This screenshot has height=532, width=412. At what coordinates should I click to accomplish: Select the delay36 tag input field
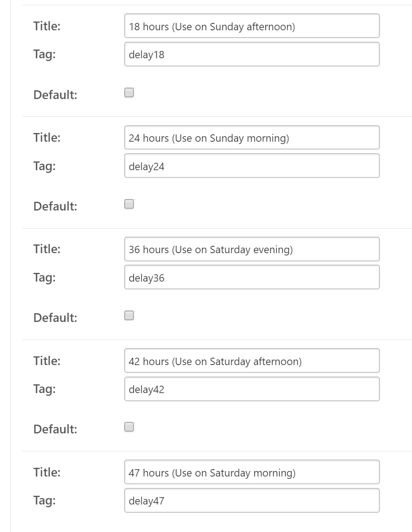click(x=252, y=277)
